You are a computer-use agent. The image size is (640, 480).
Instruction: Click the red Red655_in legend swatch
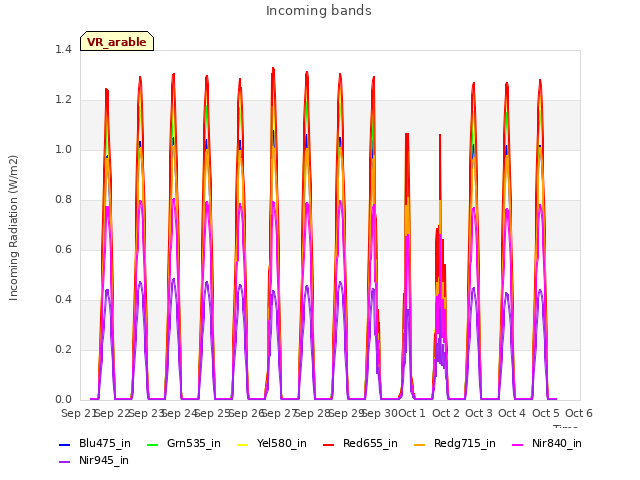(329, 444)
